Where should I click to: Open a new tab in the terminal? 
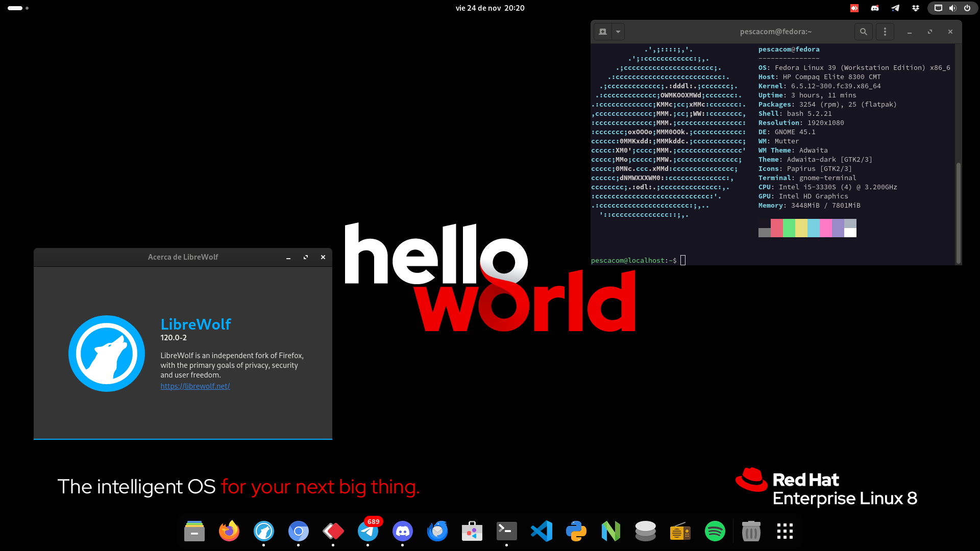pos(602,32)
